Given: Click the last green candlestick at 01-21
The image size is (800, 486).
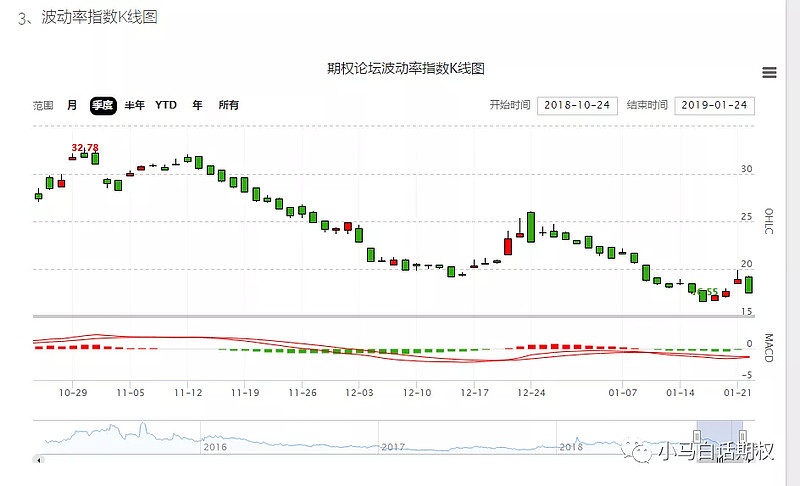Looking at the screenshot, I should tap(748, 285).
